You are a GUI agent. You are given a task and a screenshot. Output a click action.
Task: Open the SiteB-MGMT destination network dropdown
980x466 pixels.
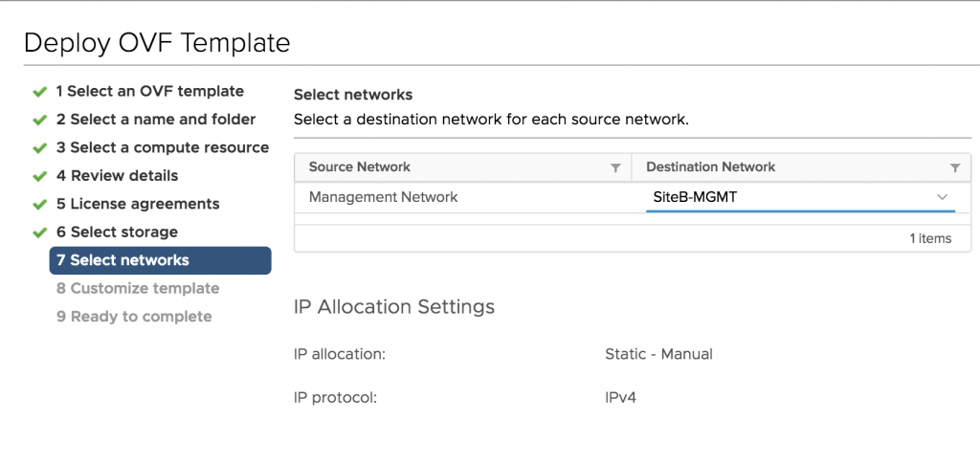click(x=800, y=197)
